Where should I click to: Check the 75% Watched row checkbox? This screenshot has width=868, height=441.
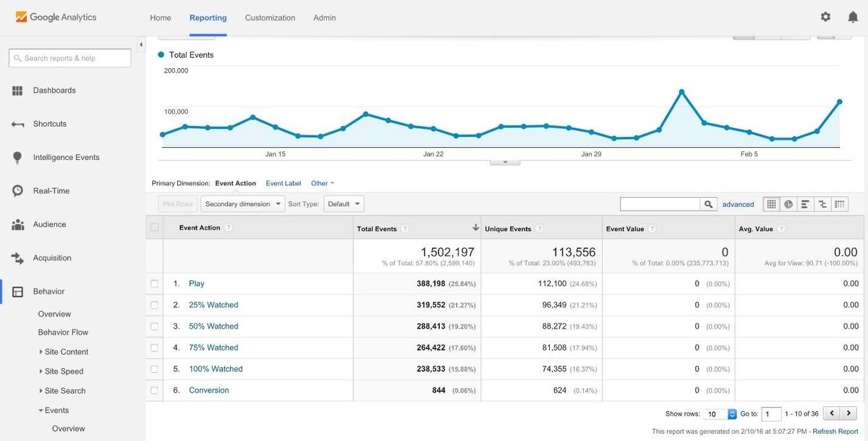pyautogui.click(x=154, y=348)
